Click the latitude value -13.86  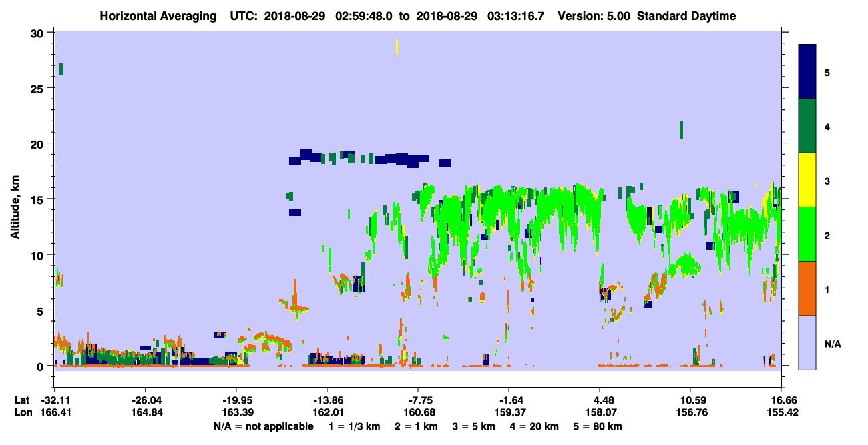pyautogui.click(x=327, y=400)
